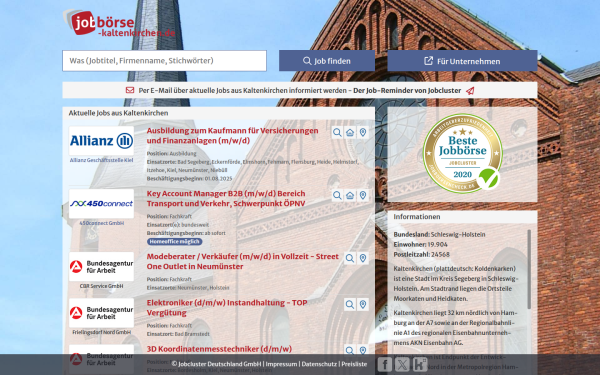Open the 450connect company logo
This screenshot has height=375, width=600.
(101, 204)
